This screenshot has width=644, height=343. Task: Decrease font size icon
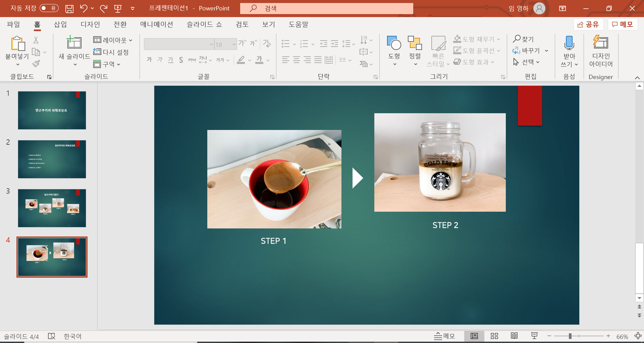(x=254, y=43)
